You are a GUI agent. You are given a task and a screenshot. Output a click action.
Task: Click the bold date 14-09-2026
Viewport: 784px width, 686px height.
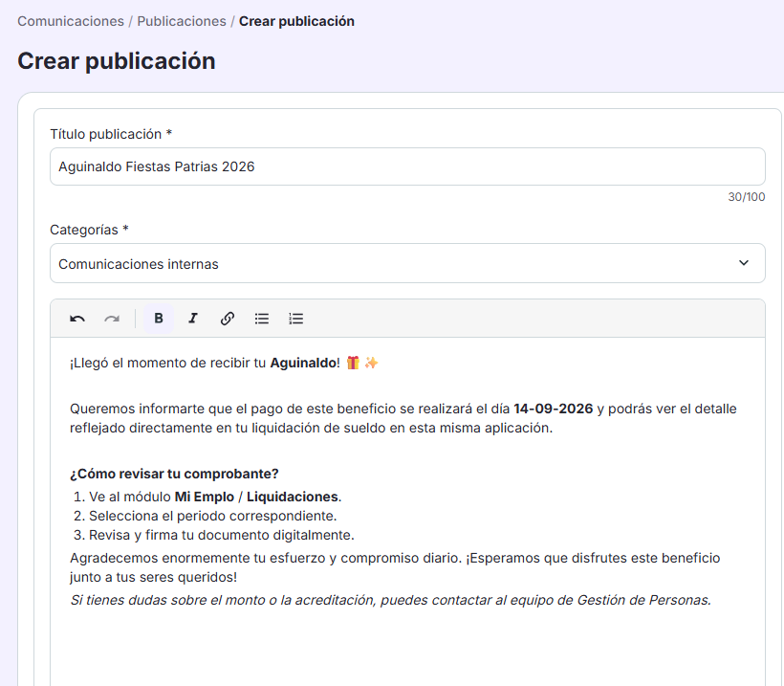point(553,409)
